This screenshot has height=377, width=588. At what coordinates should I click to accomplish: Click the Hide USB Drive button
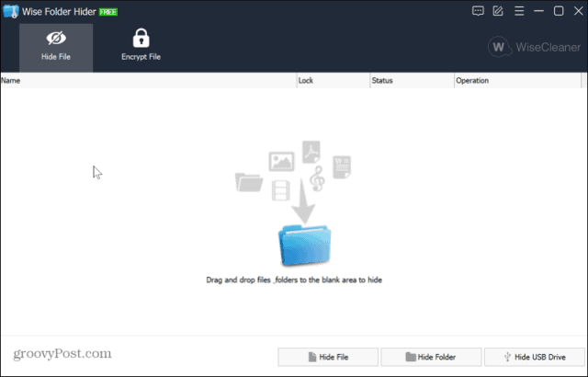coord(535,357)
